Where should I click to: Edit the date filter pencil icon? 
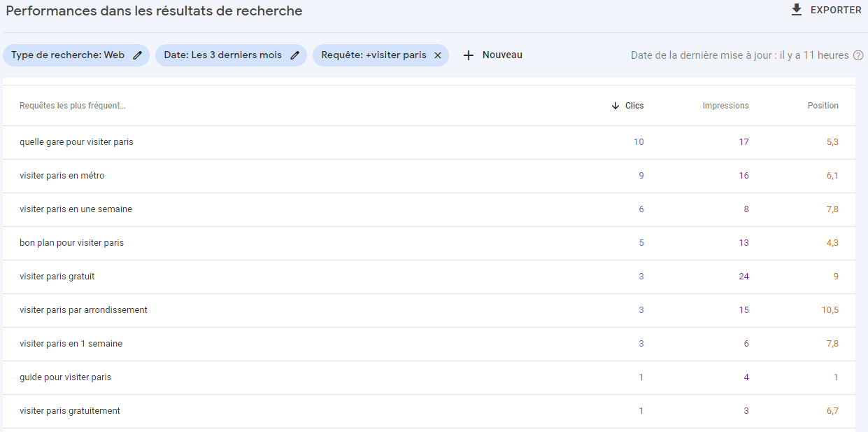click(x=295, y=55)
